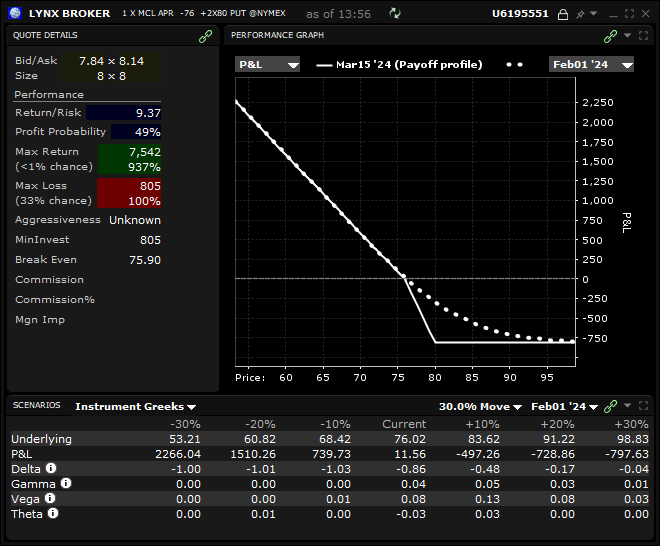Click the info icon next to Delta
Image resolution: width=660 pixels, height=546 pixels.
tap(51, 467)
